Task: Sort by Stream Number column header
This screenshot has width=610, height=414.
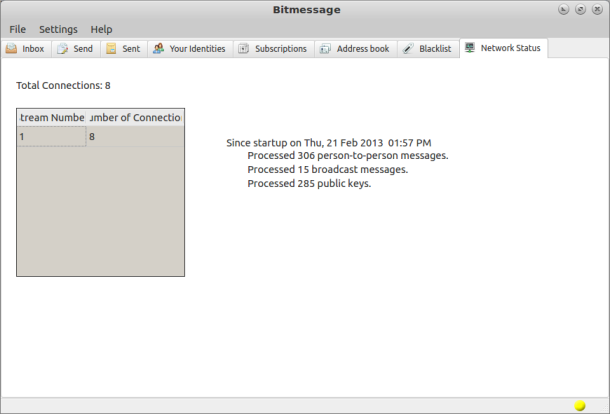Action: (52, 118)
